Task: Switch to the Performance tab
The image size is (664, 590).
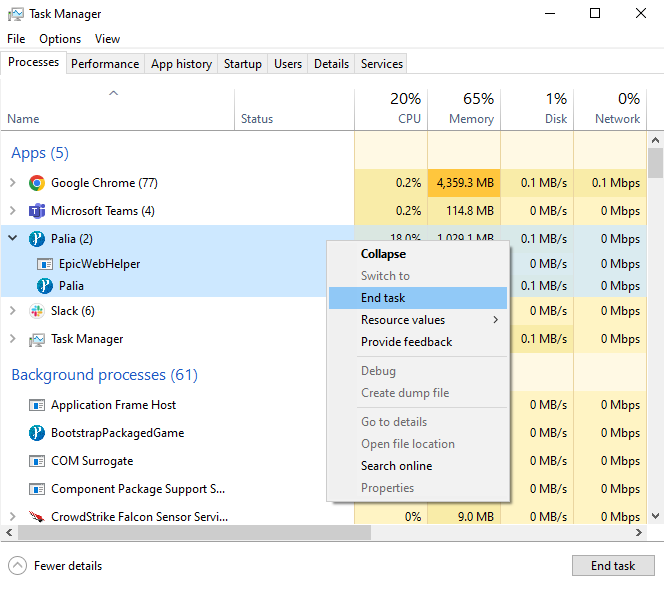Action: pos(105,64)
